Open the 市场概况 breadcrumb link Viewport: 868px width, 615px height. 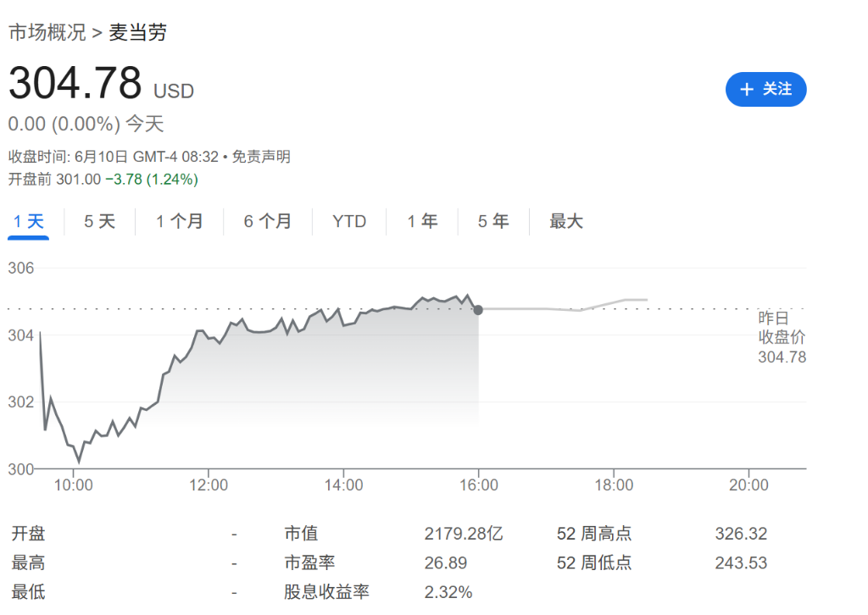point(47,33)
